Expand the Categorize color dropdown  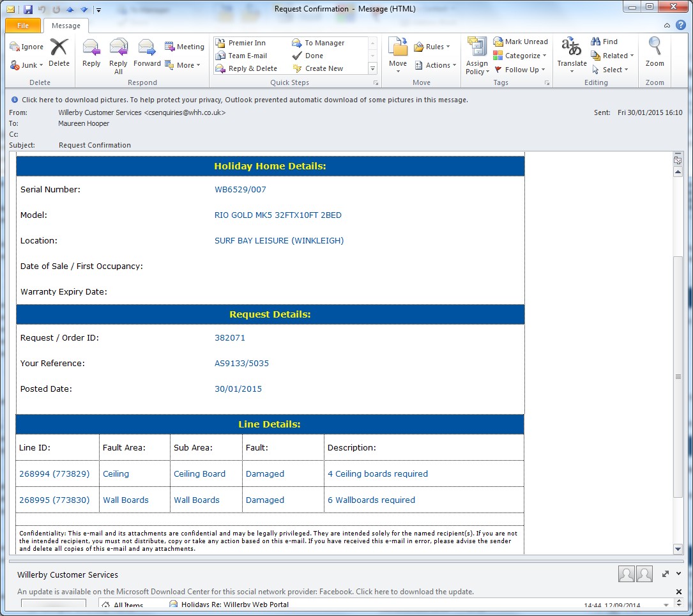pos(520,56)
